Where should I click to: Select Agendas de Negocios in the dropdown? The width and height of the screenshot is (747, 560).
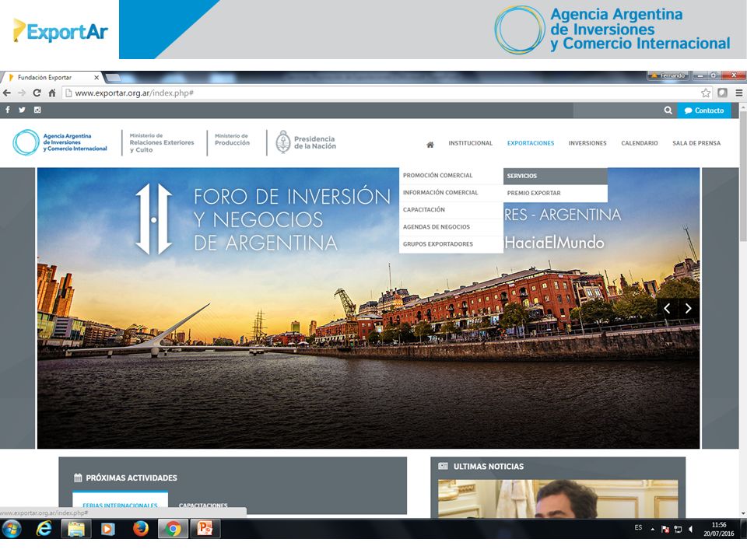click(x=451, y=226)
